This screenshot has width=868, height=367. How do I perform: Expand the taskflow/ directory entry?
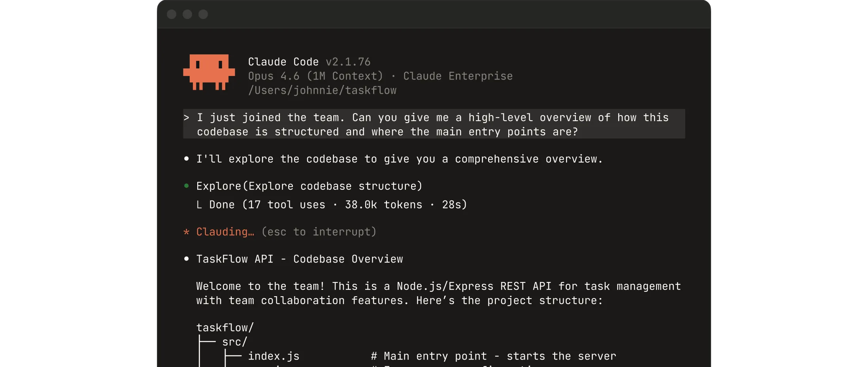click(x=225, y=327)
